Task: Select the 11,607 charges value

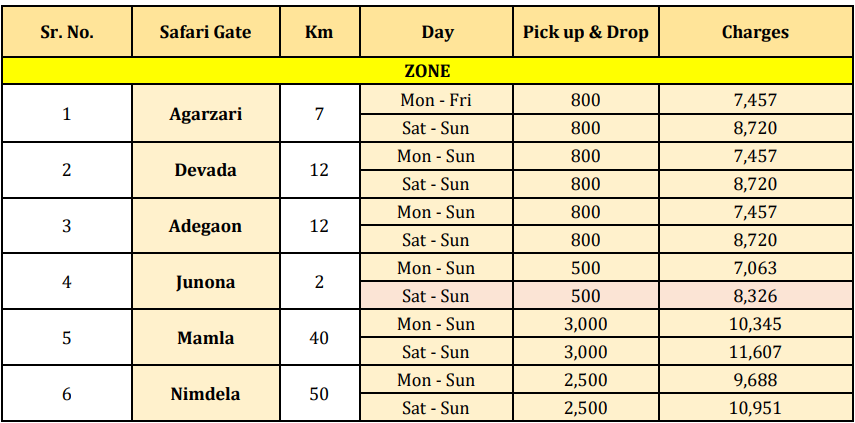Action: (x=755, y=352)
